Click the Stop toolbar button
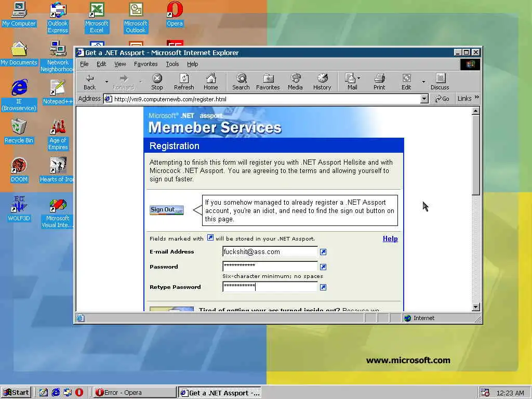532x399 pixels. click(x=157, y=82)
